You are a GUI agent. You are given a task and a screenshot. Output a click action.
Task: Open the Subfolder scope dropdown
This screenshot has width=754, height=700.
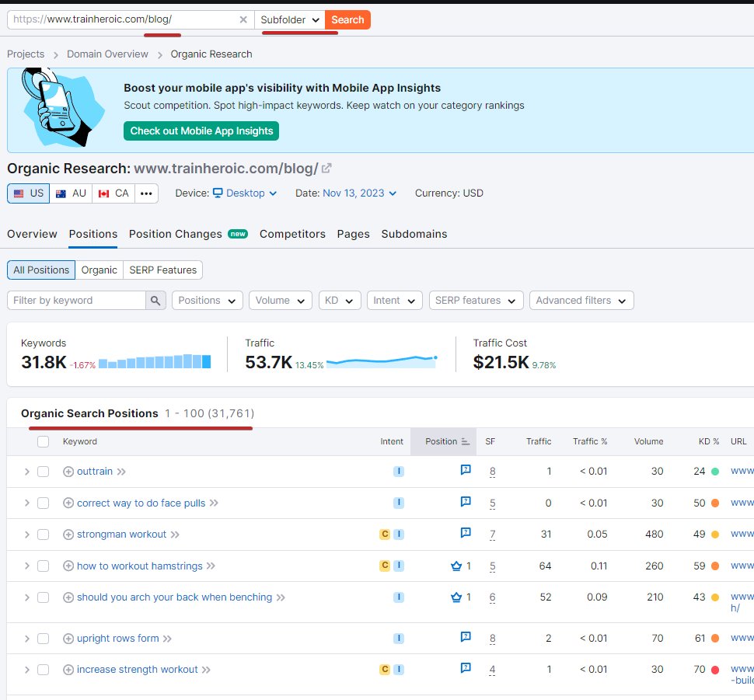(x=291, y=19)
